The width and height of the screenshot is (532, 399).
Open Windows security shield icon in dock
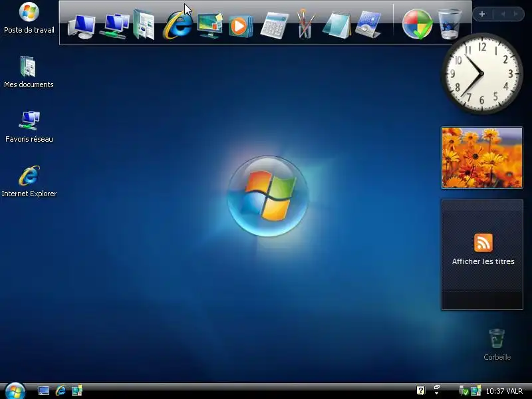(418, 25)
